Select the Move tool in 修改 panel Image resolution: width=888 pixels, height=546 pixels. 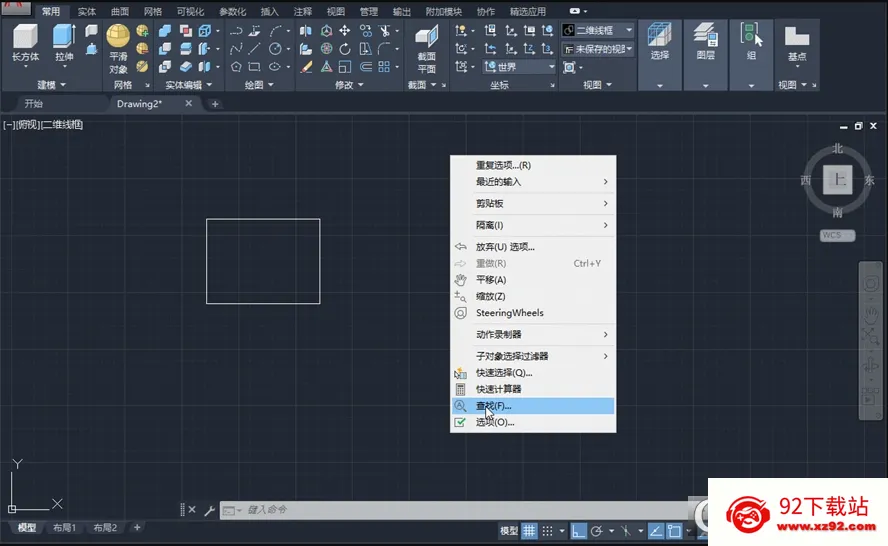344,31
